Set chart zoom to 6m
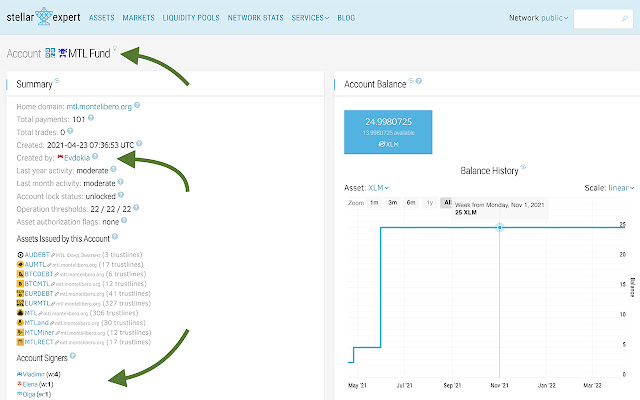The height and width of the screenshot is (400, 640). click(411, 202)
